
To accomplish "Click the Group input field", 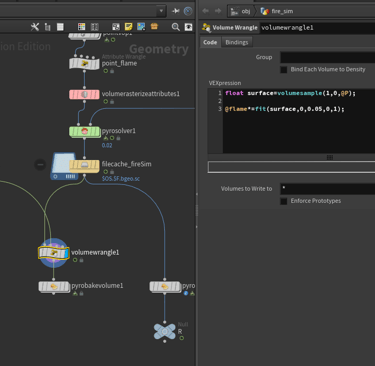I will click(327, 57).
